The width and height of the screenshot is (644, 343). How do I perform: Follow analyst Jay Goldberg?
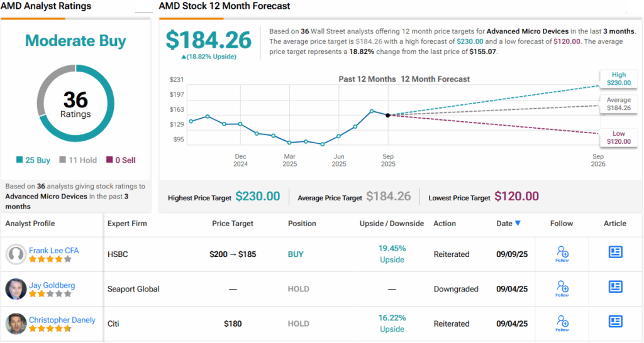coord(562,288)
